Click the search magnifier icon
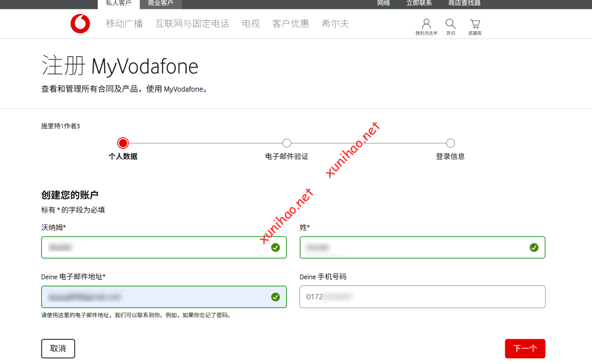The height and width of the screenshot is (364, 592). (450, 24)
